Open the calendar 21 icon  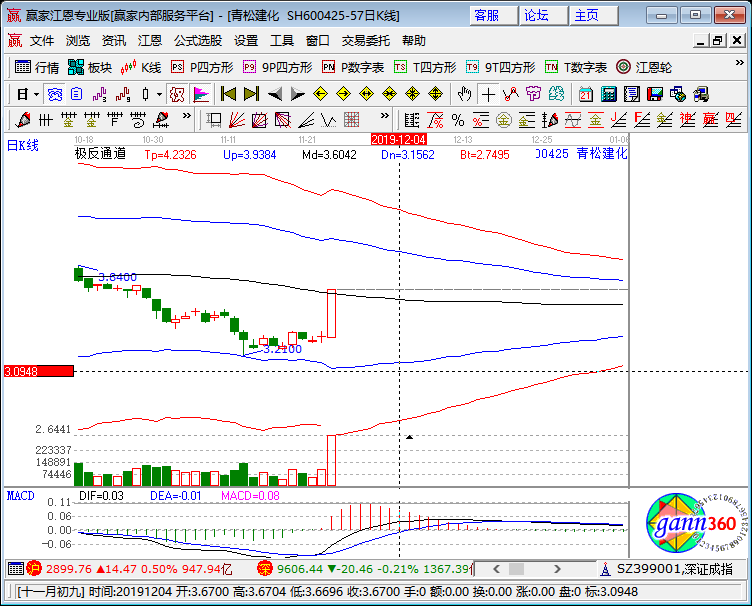586,94
